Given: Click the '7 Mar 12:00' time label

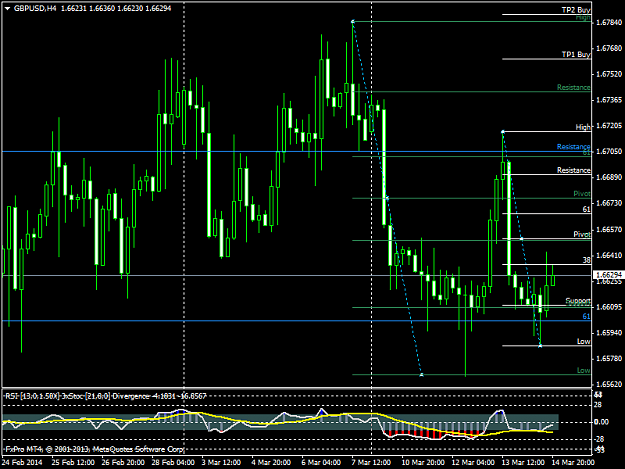Looking at the screenshot, I should point(371,462).
